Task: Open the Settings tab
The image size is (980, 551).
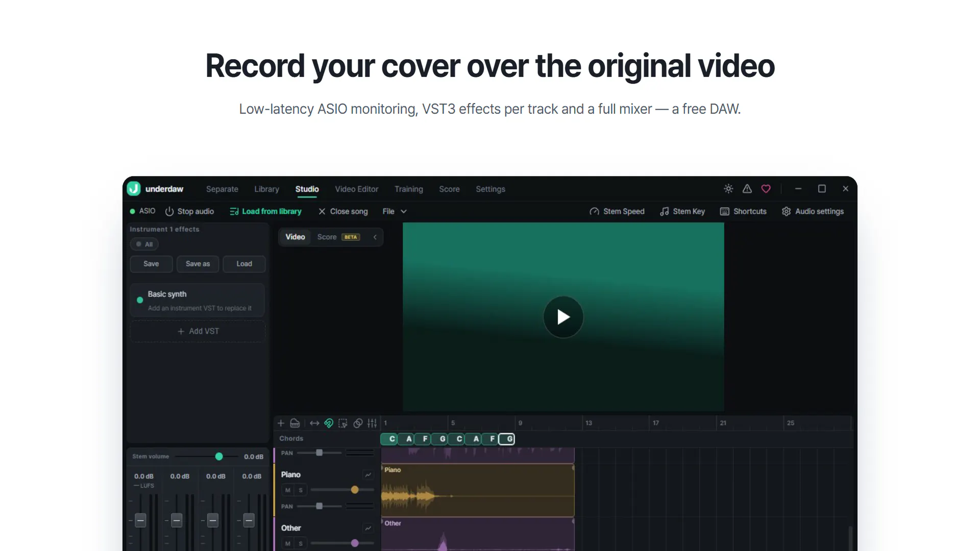Action: tap(490, 189)
